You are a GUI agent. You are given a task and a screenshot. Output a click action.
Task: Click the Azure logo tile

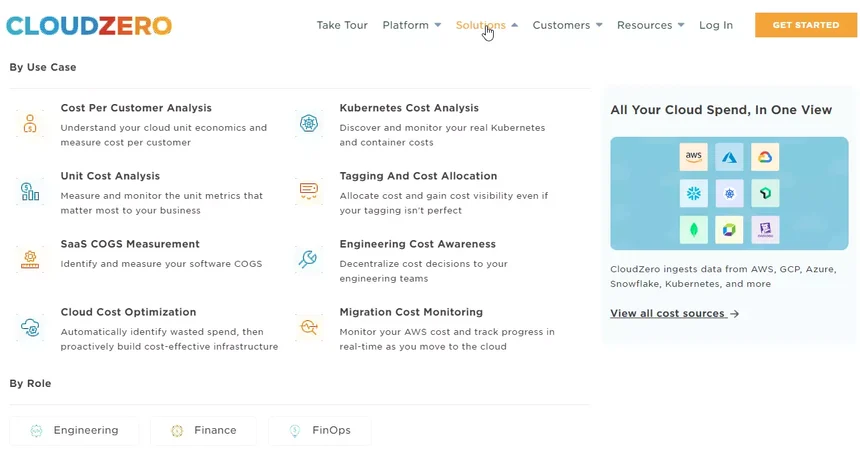point(729,157)
